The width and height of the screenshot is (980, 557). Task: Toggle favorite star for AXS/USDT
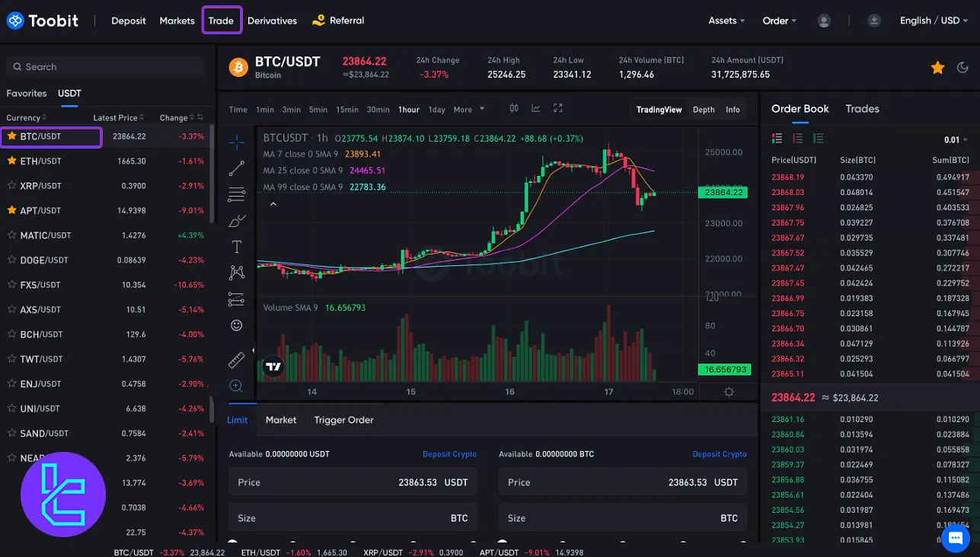click(x=12, y=309)
